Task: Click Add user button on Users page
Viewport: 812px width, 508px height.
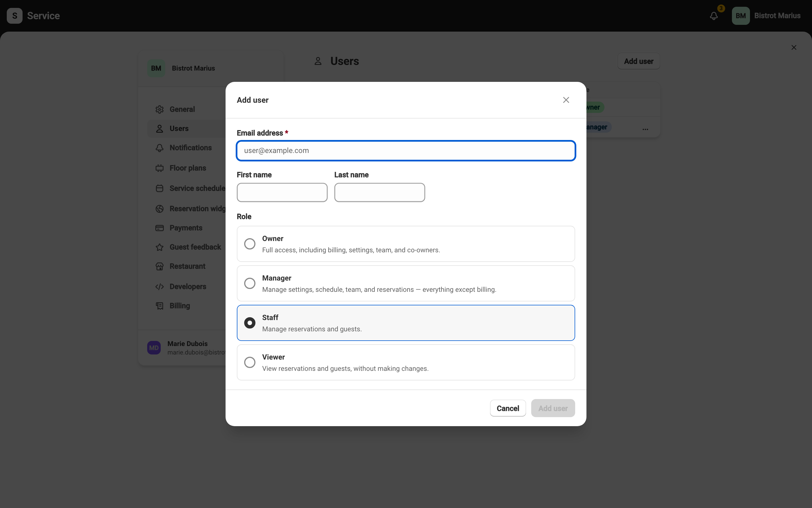Action: [639, 61]
